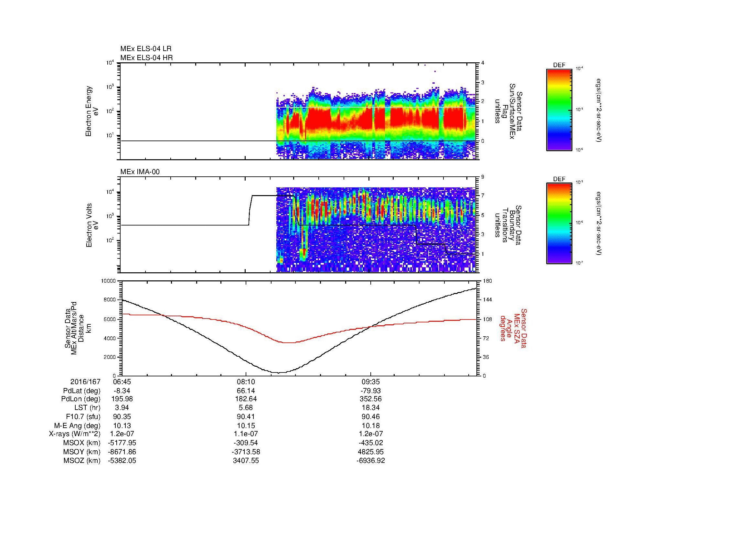
Task: Click the SZA axis tick '108'
Action: coord(487,319)
